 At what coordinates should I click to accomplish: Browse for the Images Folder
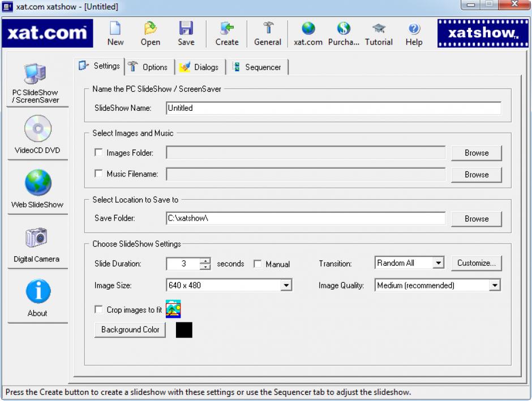[477, 153]
